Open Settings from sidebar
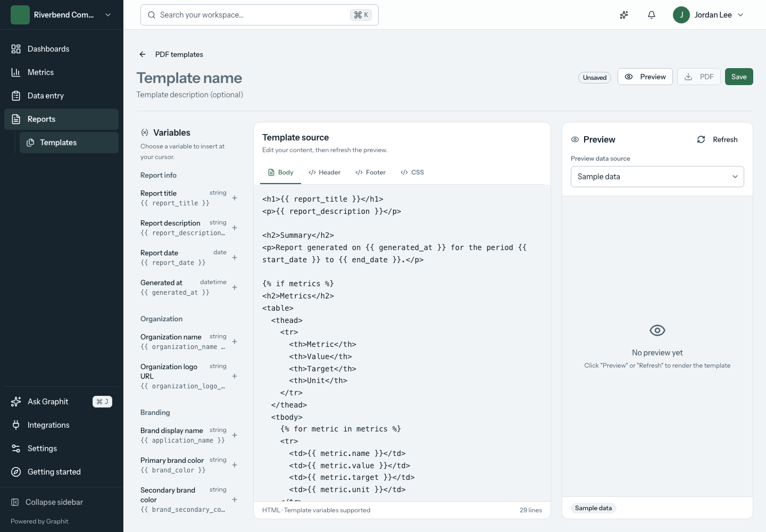The height and width of the screenshot is (532, 766). point(62,448)
